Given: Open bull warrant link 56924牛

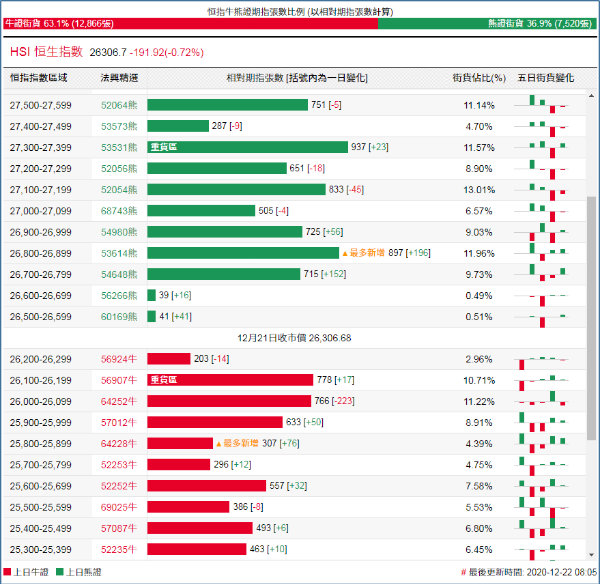Looking at the screenshot, I should [x=119, y=359].
